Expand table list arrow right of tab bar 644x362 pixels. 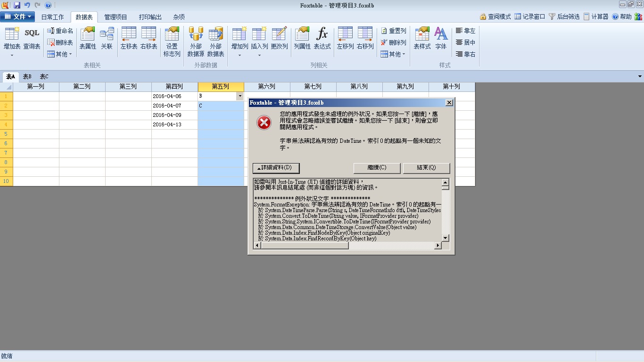[x=640, y=76]
